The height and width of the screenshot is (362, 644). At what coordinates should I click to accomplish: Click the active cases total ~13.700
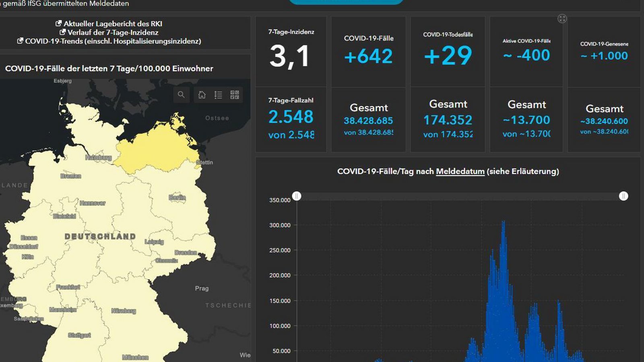(x=526, y=120)
